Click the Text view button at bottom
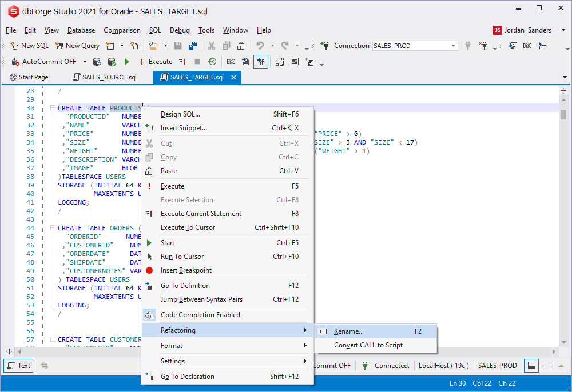 click(x=19, y=365)
